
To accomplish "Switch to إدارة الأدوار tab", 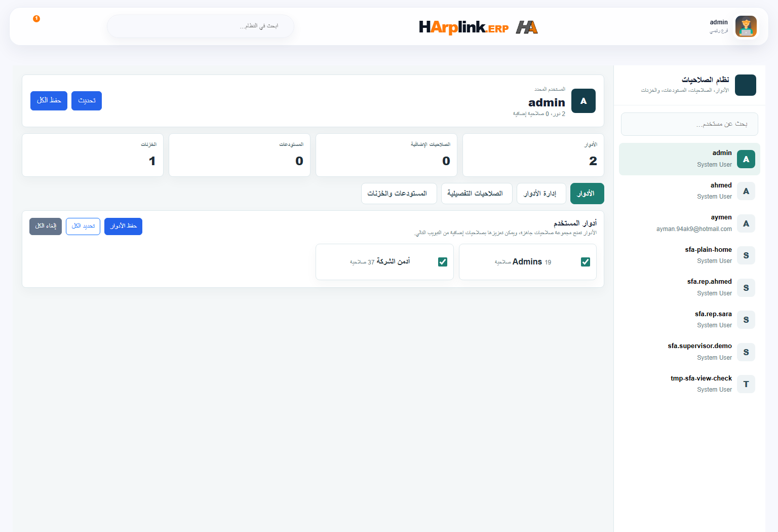I will pos(541,194).
